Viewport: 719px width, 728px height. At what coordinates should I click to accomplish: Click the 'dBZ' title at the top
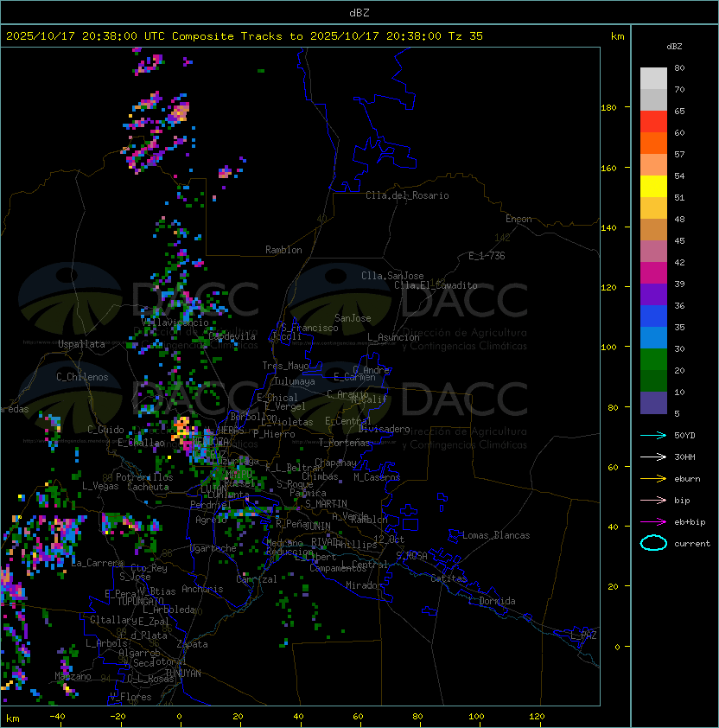pos(359,12)
